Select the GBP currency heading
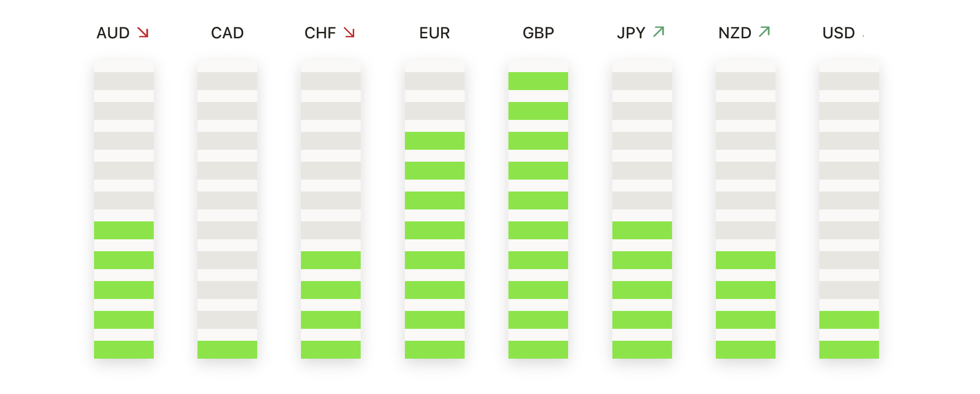This screenshot has width=980, height=394. tap(538, 33)
